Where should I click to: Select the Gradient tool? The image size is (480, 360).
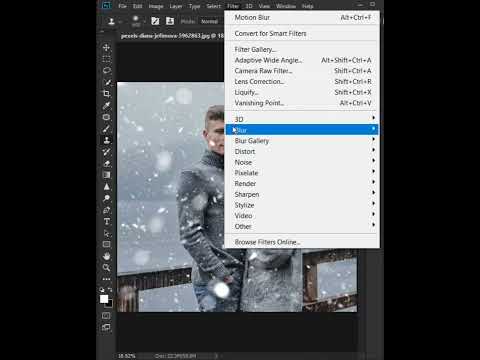click(x=106, y=175)
